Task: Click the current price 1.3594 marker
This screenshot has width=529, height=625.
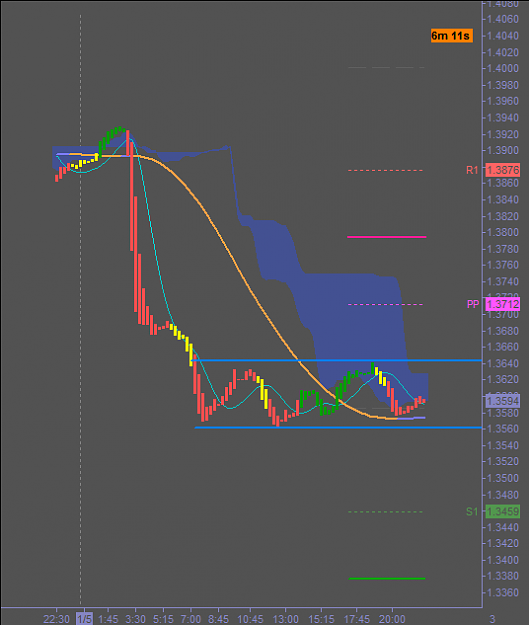Action: [503, 401]
